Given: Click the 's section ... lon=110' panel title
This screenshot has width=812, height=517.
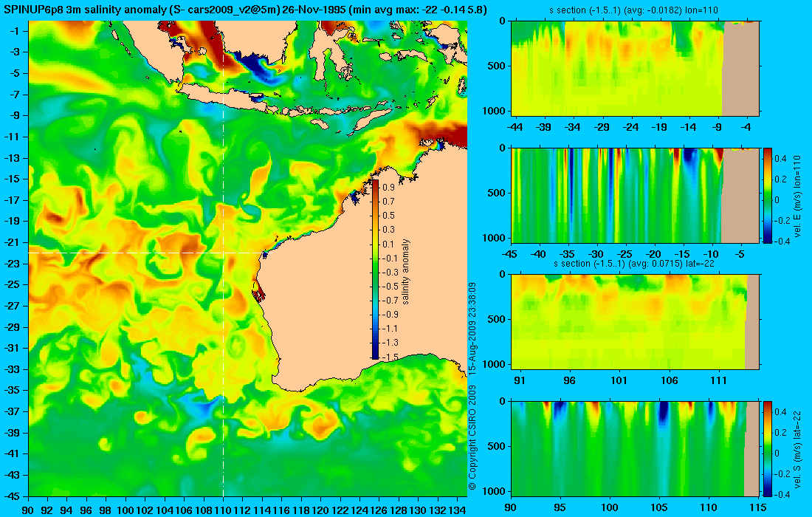Looking at the screenshot, I should point(634,10).
